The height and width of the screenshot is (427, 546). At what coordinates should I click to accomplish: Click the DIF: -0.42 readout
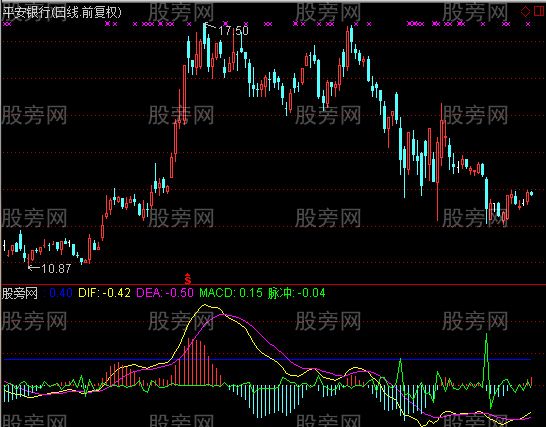tap(104, 293)
